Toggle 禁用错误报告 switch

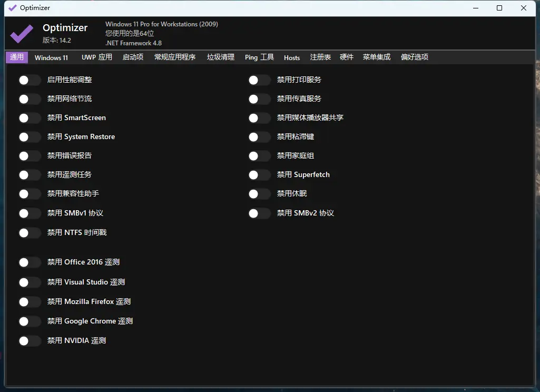point(30,156)
